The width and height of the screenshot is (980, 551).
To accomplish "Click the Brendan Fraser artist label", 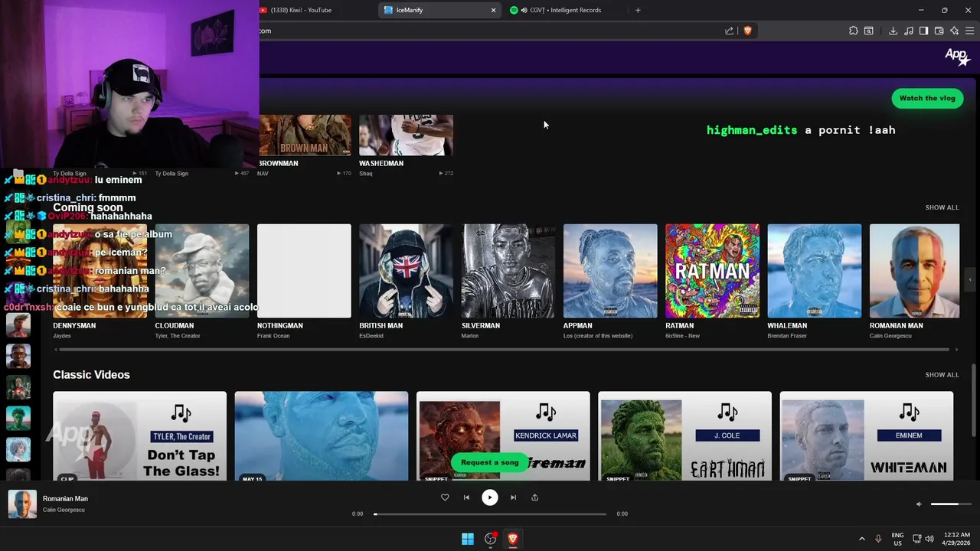I will 787,336.
